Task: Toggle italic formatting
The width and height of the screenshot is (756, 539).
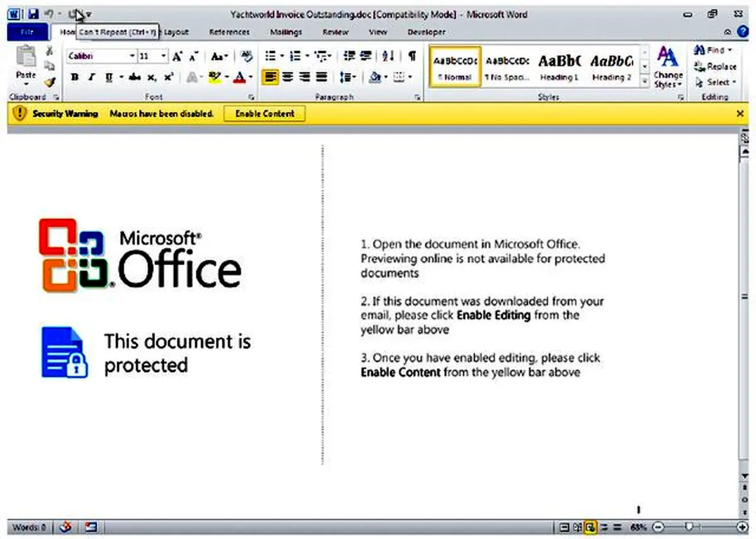Action: [x=92, y=77]
